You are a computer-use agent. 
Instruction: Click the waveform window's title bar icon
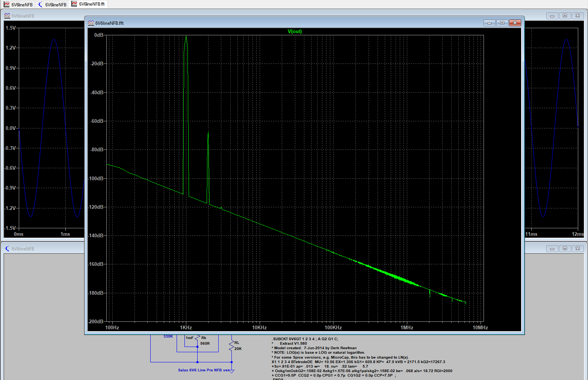coord(7,16)
